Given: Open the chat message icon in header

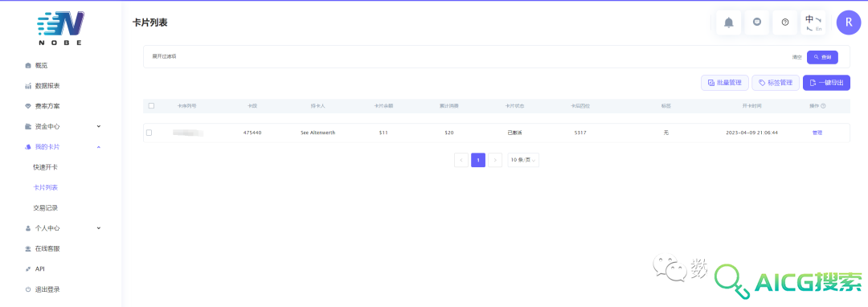Looking at the screenshot, I should tap(757, 23).
